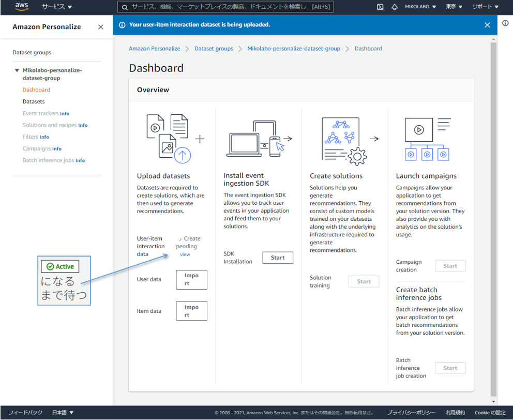Open Filters in the sidebar
Screen dimensions: 513x420
coord(31,137)
